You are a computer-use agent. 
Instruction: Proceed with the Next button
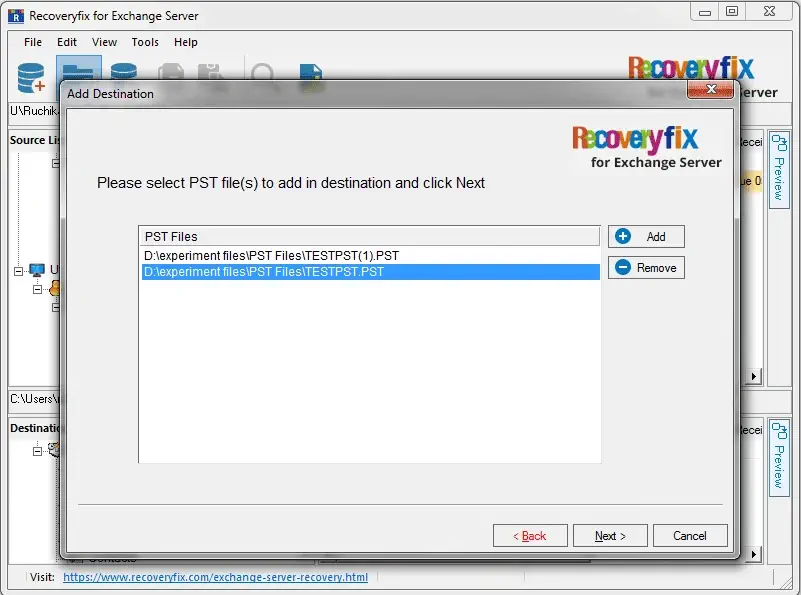610,536
